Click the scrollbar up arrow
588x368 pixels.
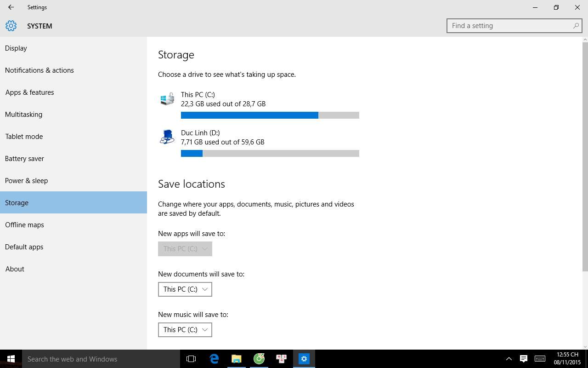585,40
